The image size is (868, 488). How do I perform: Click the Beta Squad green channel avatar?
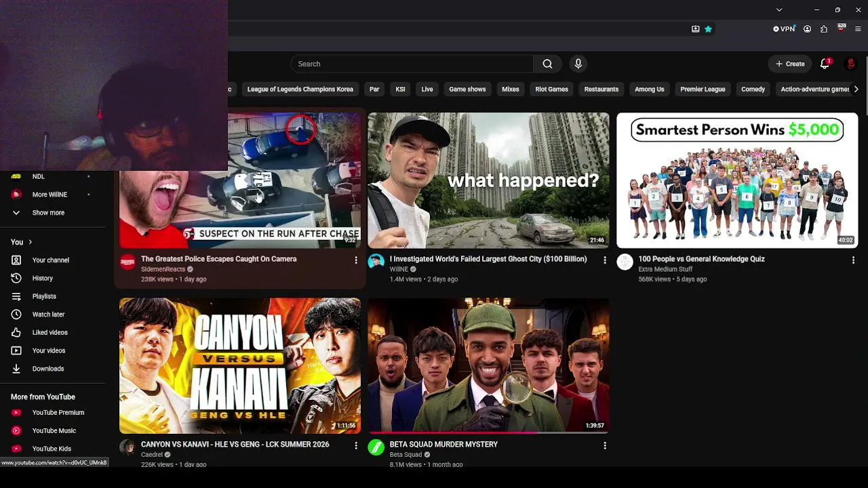click(376, 447)
